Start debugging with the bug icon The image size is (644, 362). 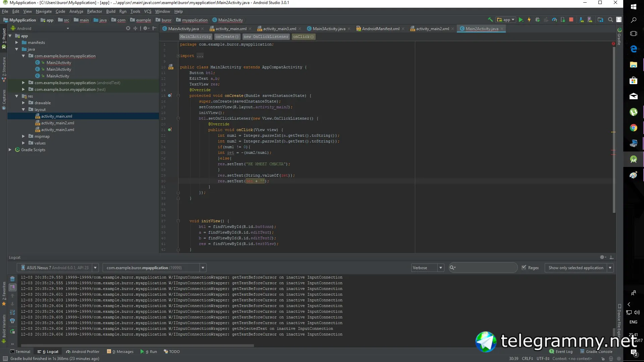click(x=537, y=20)
